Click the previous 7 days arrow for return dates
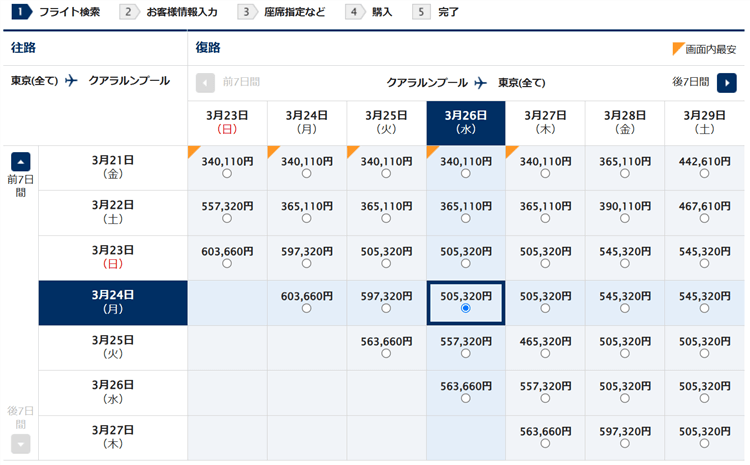Viewport: 750px width, 465px height. tap(205, 82)
